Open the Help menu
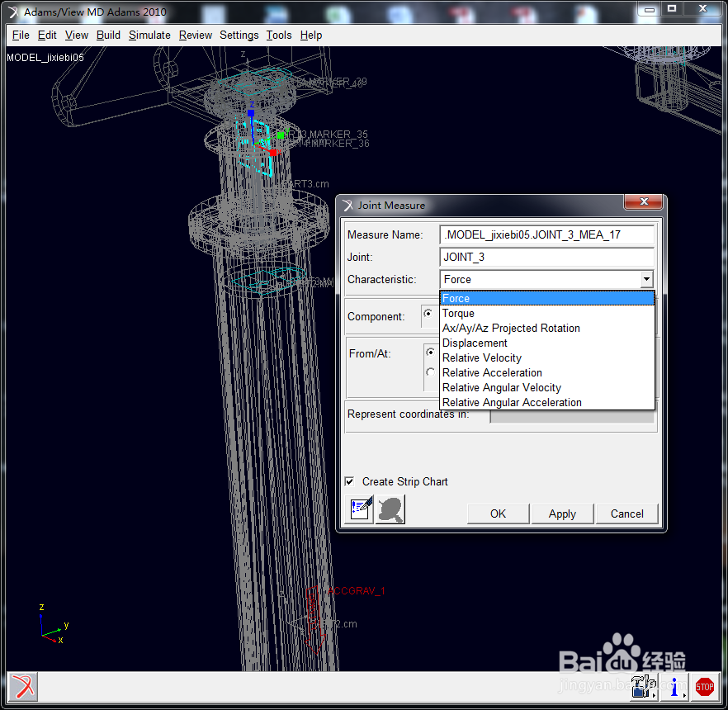The image size is (728, 710). pos(311,35)
